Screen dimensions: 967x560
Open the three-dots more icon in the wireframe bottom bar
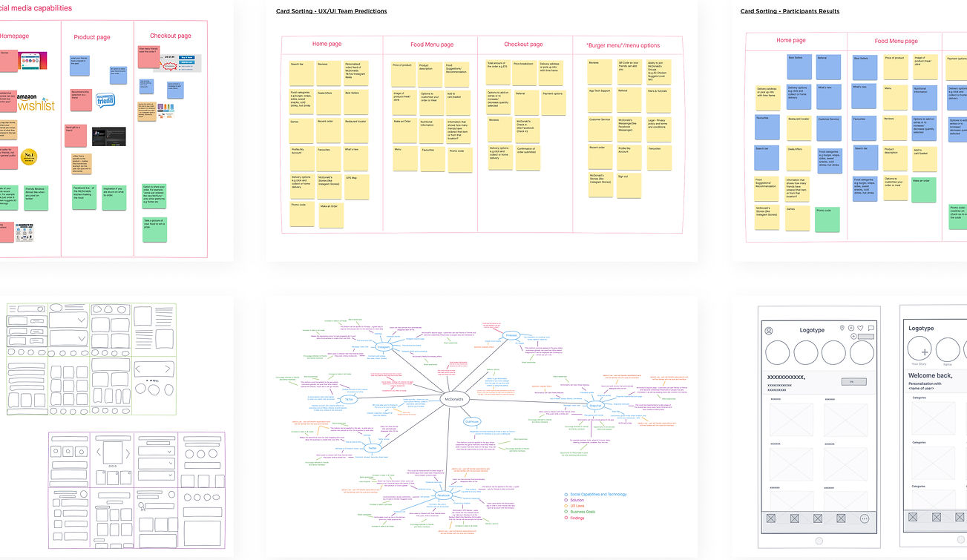point(865,518)
